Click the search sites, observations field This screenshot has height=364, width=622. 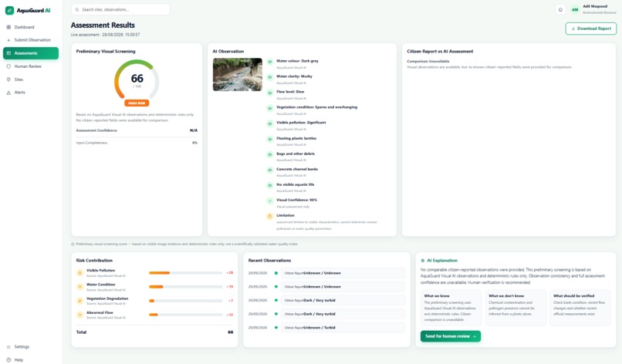pos(120,9)
